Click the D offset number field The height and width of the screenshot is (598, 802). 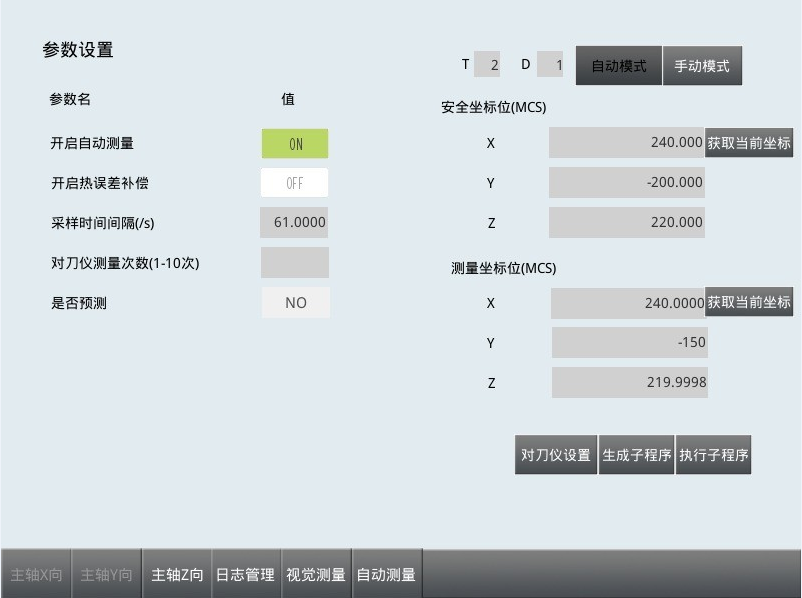[x=550, y=65]
